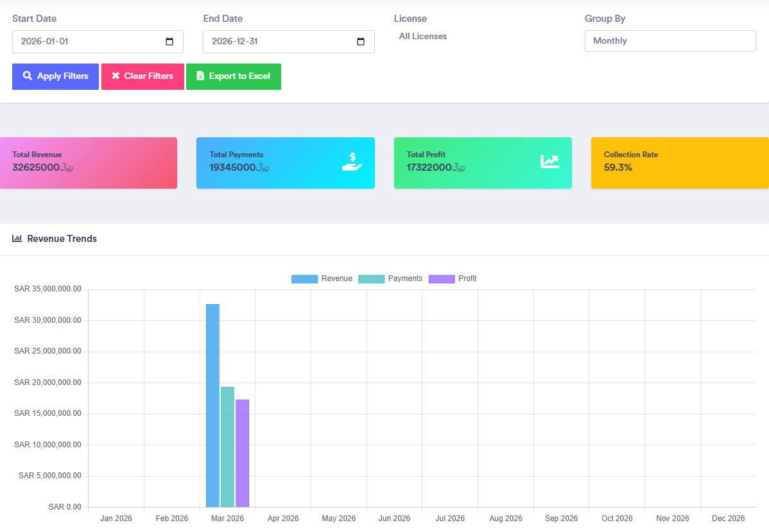Click the magnifier icon in Apply Filters
The height and width of the screenshot is (532, 769).
(28, 76)
